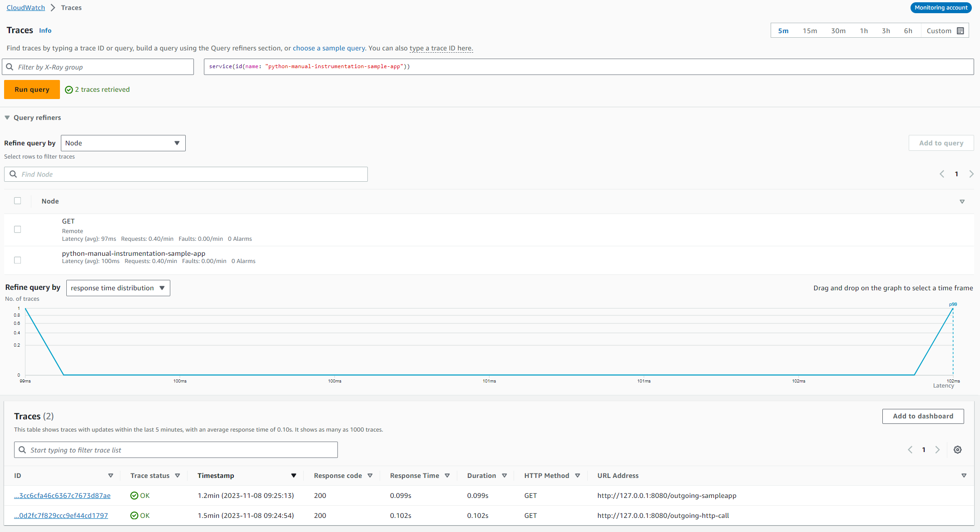Go to previous page of Node list
The height and width of the screenshot is (532, 980).
(941, 174)
